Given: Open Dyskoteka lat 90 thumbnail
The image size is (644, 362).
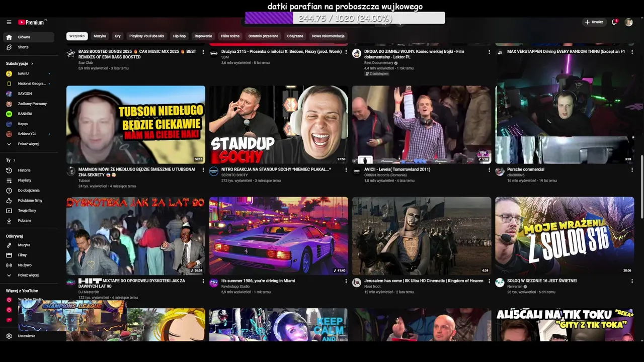Looking at the screenshot, I should tap(136, 236).
